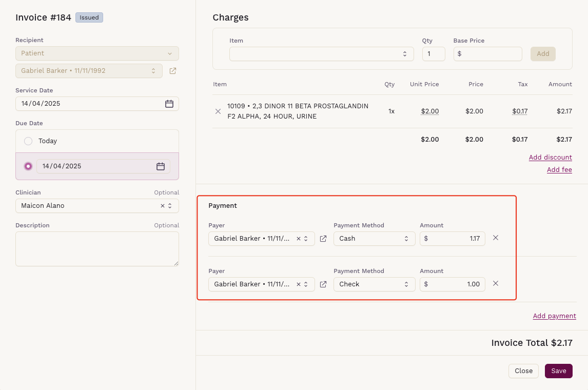Open the Recipient type Patient dropdown

pyautogui.click(x=97, y=53)
